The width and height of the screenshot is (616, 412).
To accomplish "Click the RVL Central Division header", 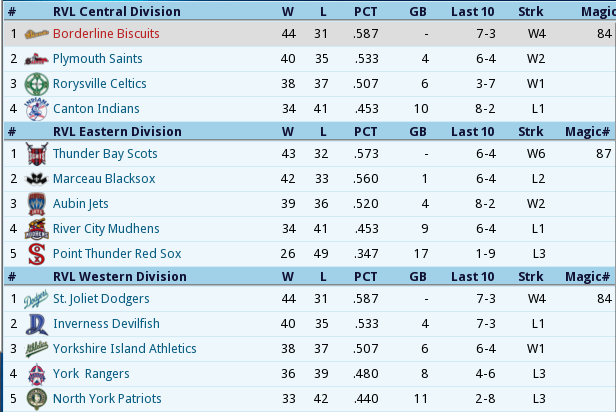I will 117,11.
